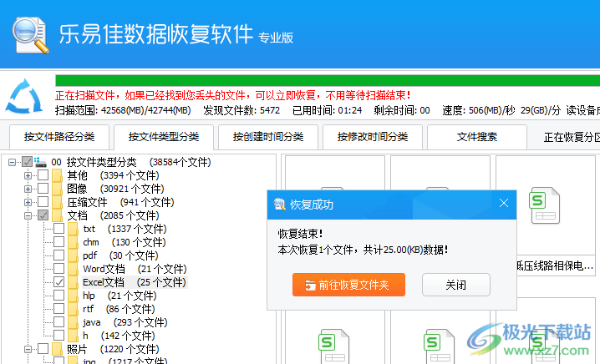Select the h (142 个文件) row

119,336
